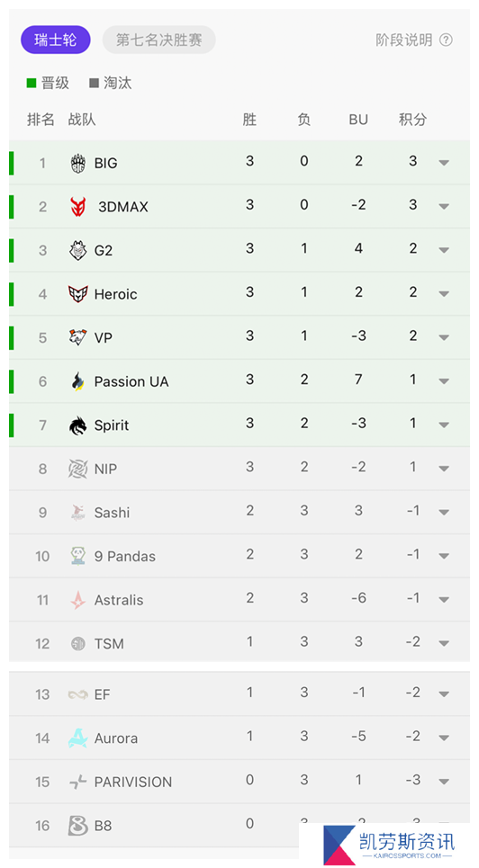
Task: Expand the PARIVISION row details
Action: (444, 782)
